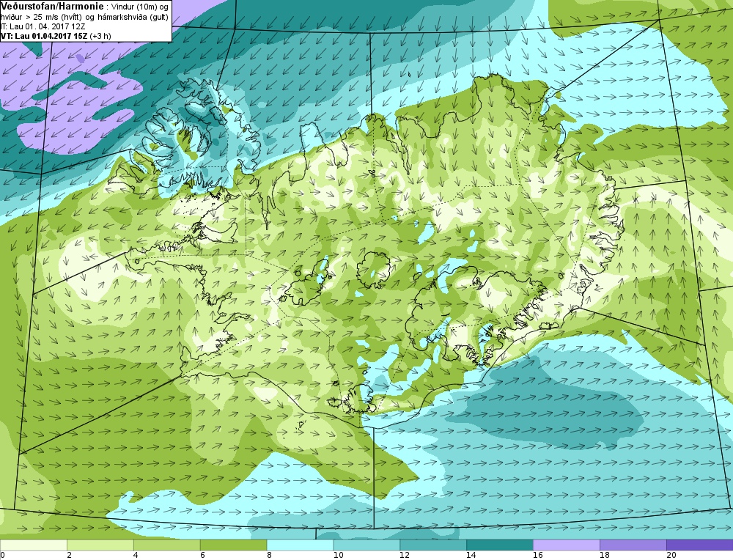Click the 'hviður > 25 m/s (hvítt)' description line
Image resolution: width=733 pixels, height=560 pixels.
click(84, 18)
